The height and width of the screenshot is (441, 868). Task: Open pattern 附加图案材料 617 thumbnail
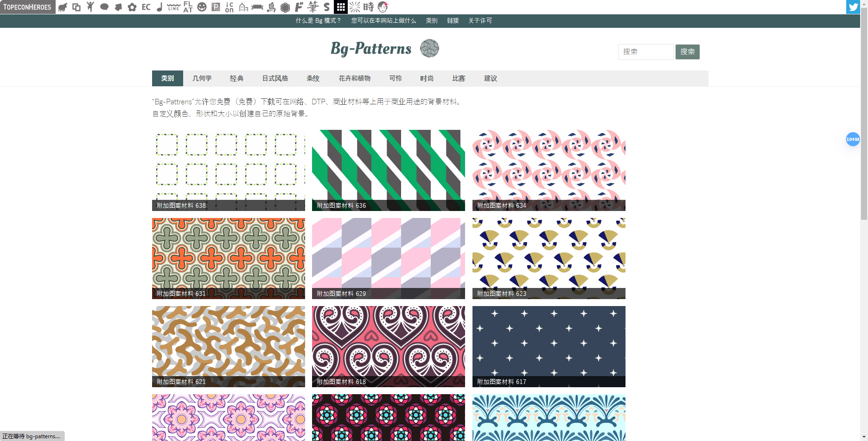(x=549, y=346)
